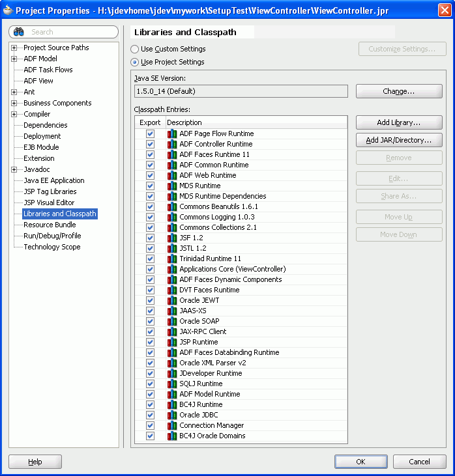Toggle Export checkbox for JDeveloper Runtime
This screenshot has height=476, width=455.
pos(150,373)
